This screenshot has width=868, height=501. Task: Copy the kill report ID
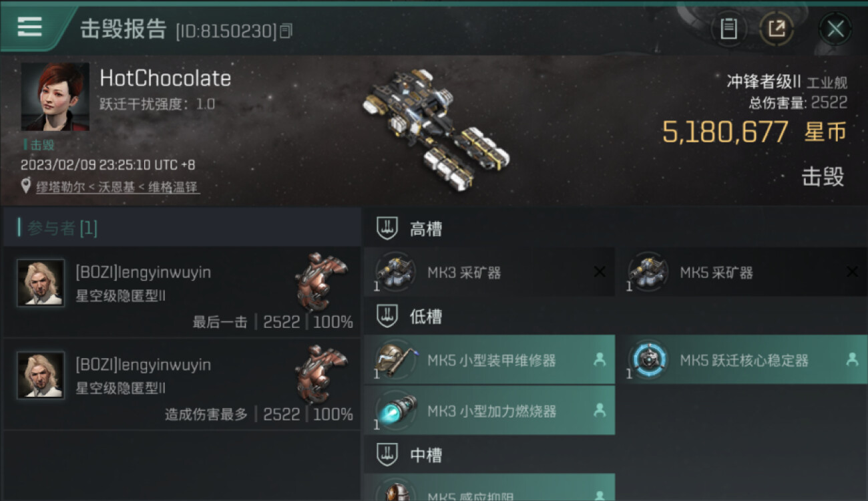[x=286, y=31]
